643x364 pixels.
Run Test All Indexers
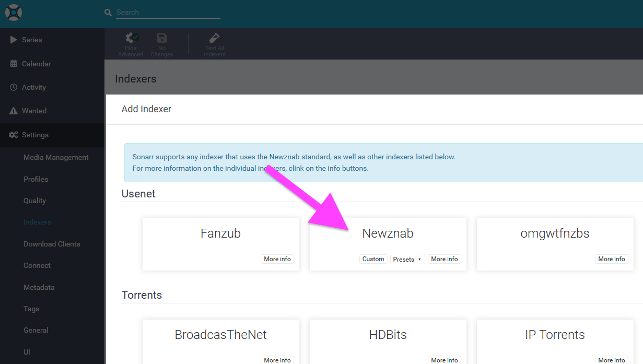pyautogui.click(x=214, y=44)
